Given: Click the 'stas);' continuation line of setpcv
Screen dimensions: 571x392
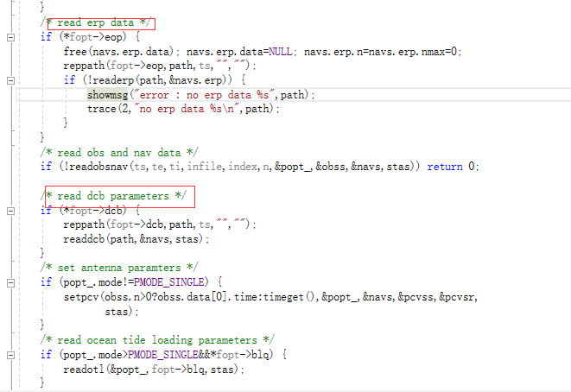Looking at the screenshot, I should [x=122, y=312].
